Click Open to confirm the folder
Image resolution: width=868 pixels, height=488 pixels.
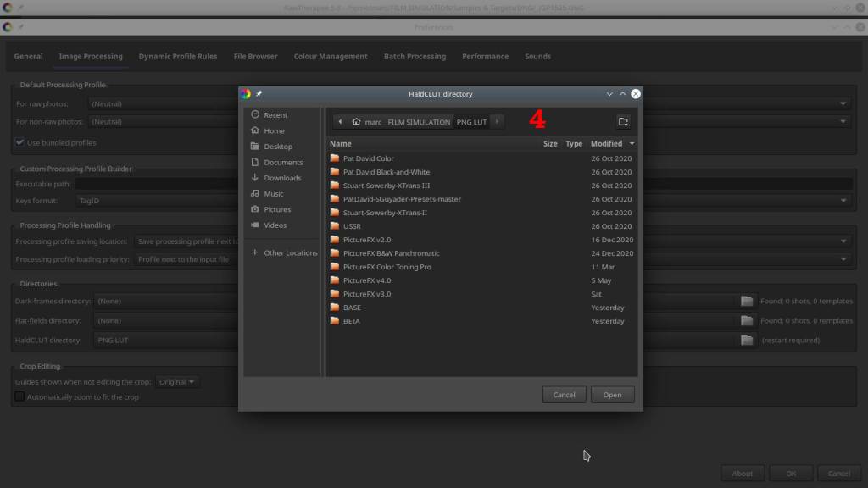[x=612, y=395]
